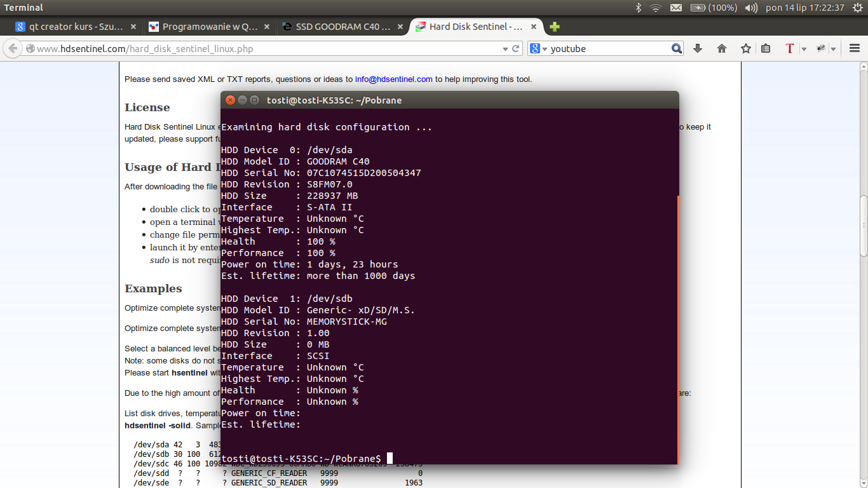Open the search engine selector dropdown

544,49
